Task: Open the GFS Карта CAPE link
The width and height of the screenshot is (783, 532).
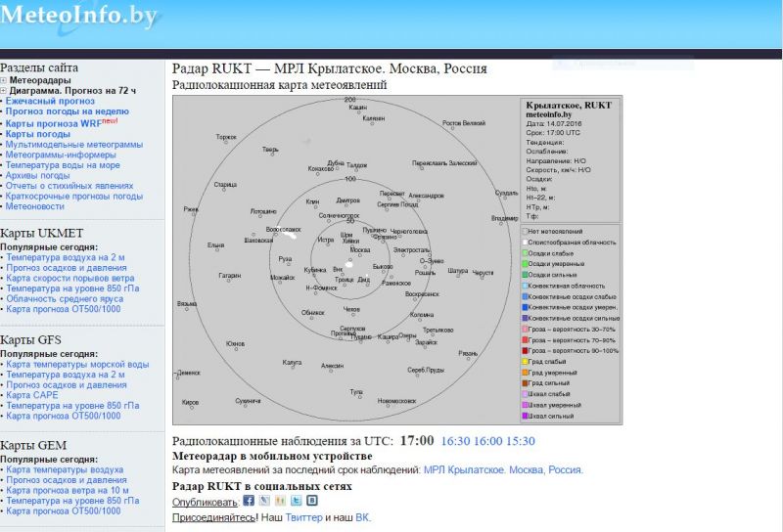Action: [32, 395]
